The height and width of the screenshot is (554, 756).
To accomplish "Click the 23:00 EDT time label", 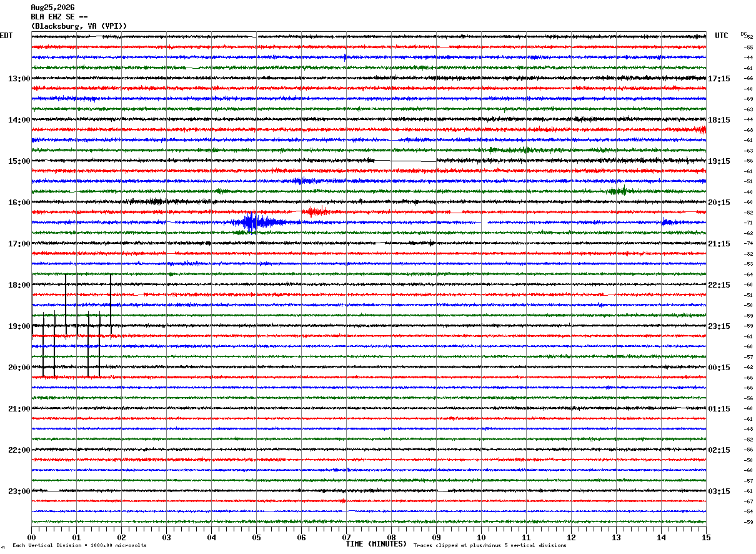I will click(19, 491).
